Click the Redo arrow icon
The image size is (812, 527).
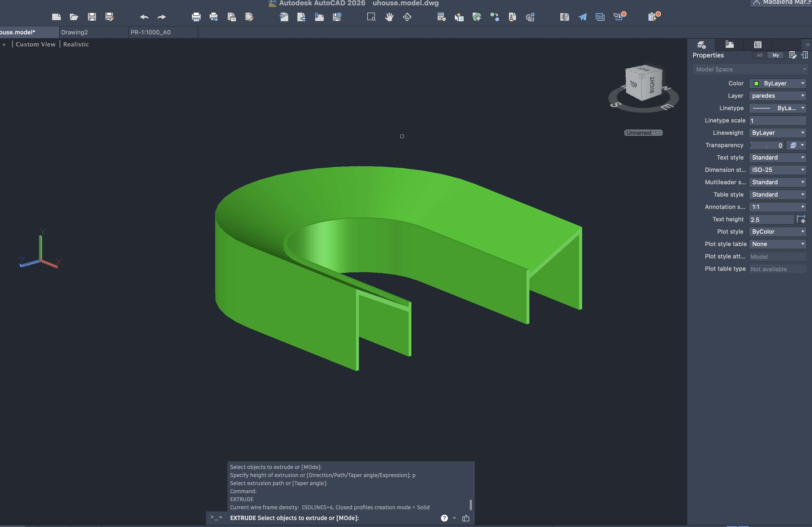pos(162,17)
